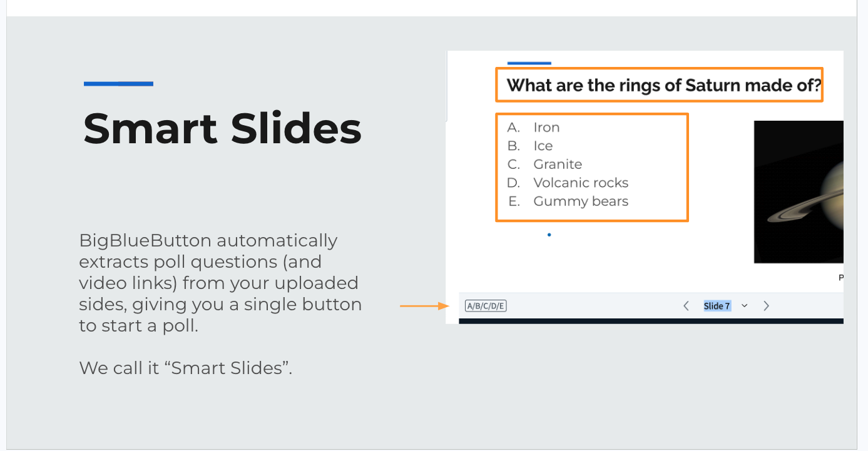Select the highlighted Slide 7 label
Viewport: 868px width, 451px height.
coord(717,306)
